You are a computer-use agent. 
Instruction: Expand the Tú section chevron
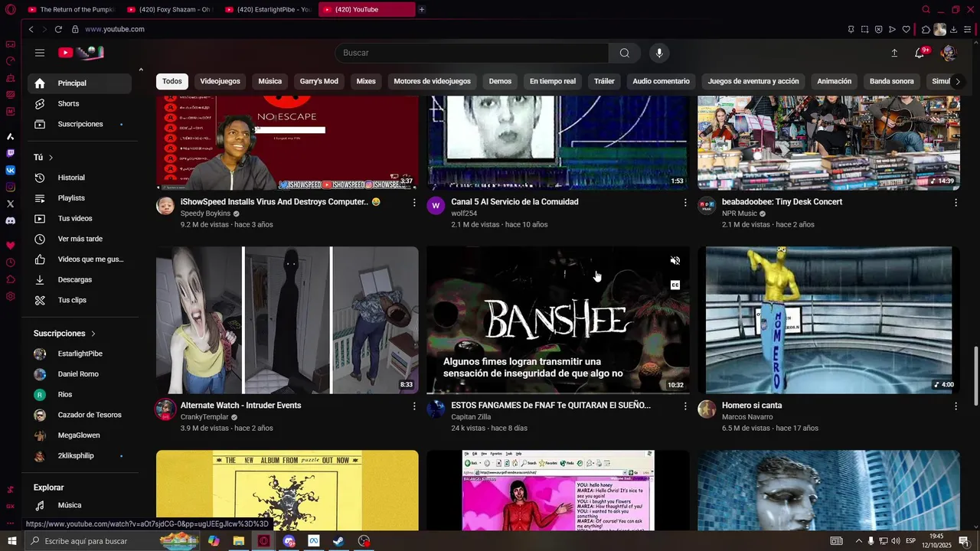click(x=51, y=158)
